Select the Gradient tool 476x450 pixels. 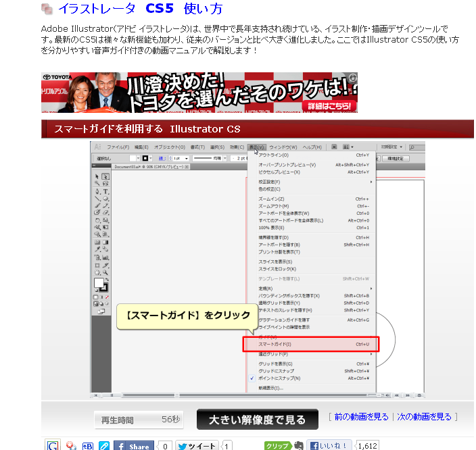(105, 242)
